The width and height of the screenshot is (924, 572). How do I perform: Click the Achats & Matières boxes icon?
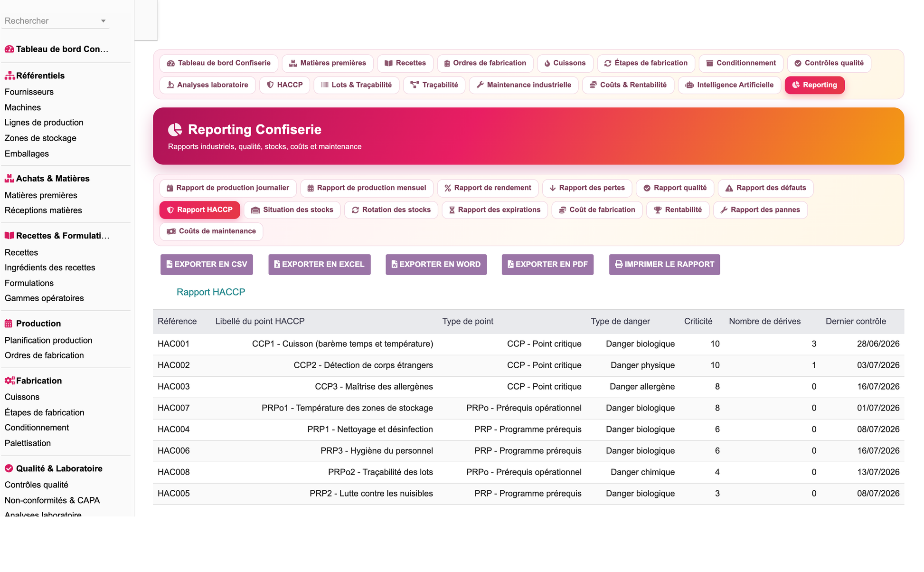point(9,179)
